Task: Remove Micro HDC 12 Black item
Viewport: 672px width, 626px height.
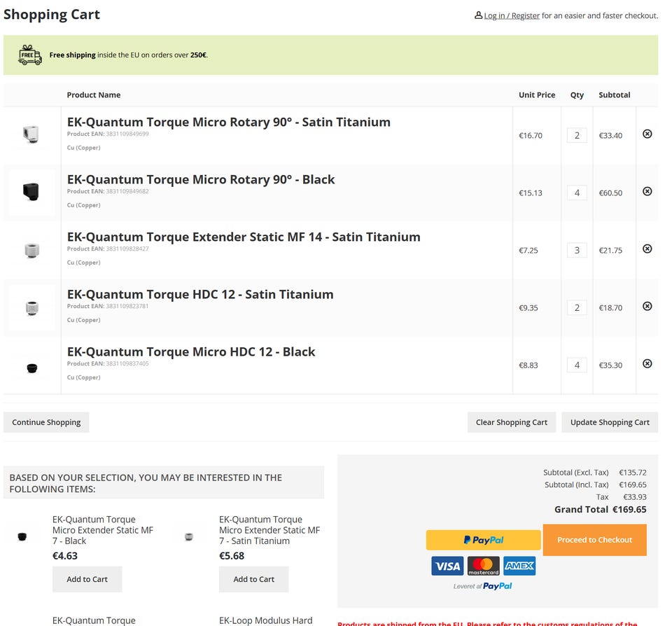Action: (647, 363)
